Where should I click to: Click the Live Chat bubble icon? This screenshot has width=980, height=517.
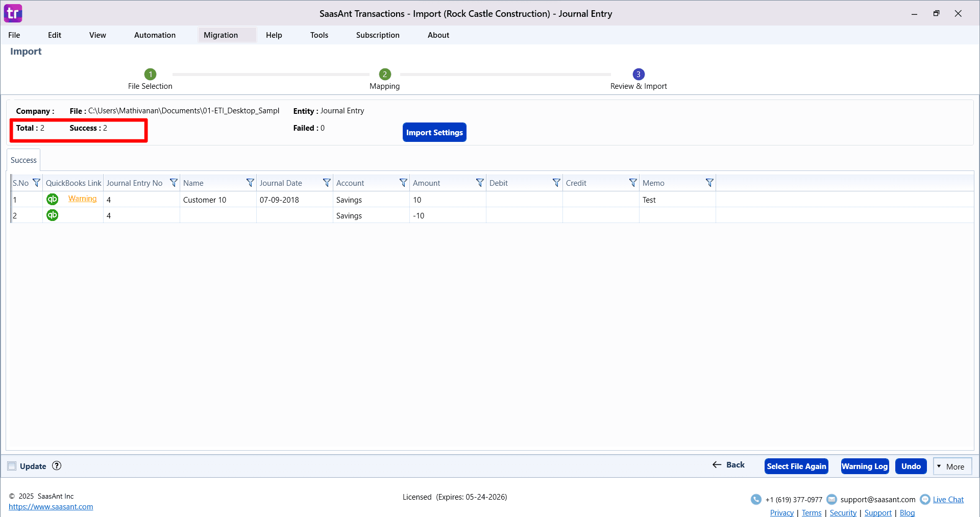click(x=925, y=499)
